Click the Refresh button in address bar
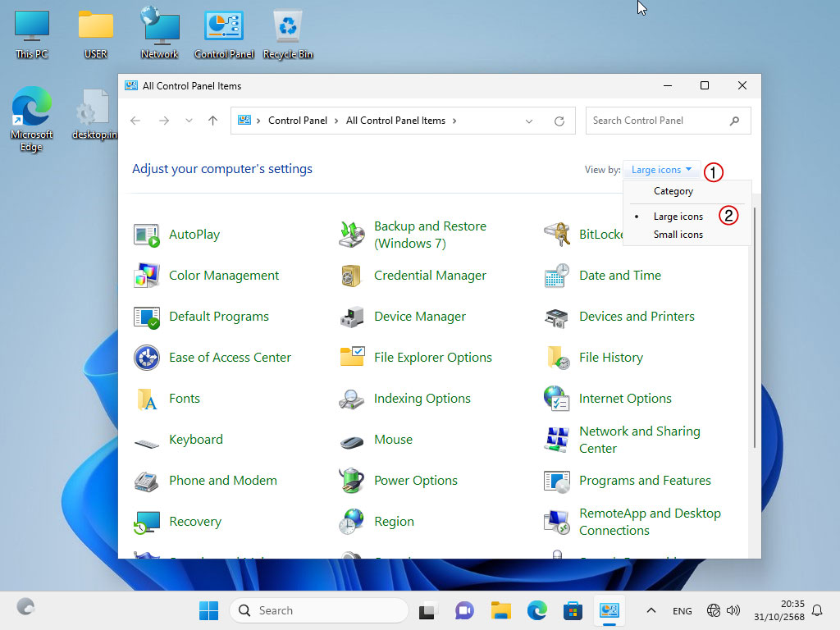Image resolution: width=840 pixels, height=630 pixels. [559, 121]
